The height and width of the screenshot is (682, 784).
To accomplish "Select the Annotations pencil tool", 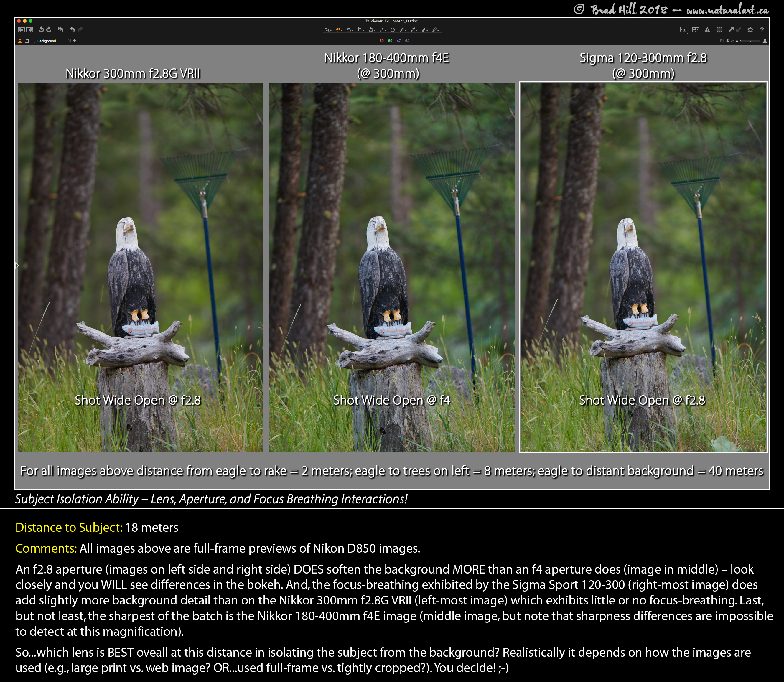I will tap(435, 30).
